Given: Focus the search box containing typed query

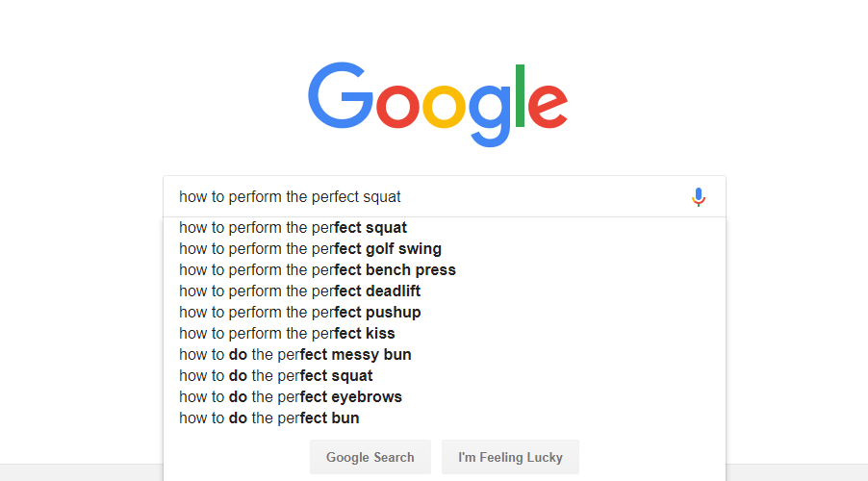Looking at the screenshot, I should 423,197.
